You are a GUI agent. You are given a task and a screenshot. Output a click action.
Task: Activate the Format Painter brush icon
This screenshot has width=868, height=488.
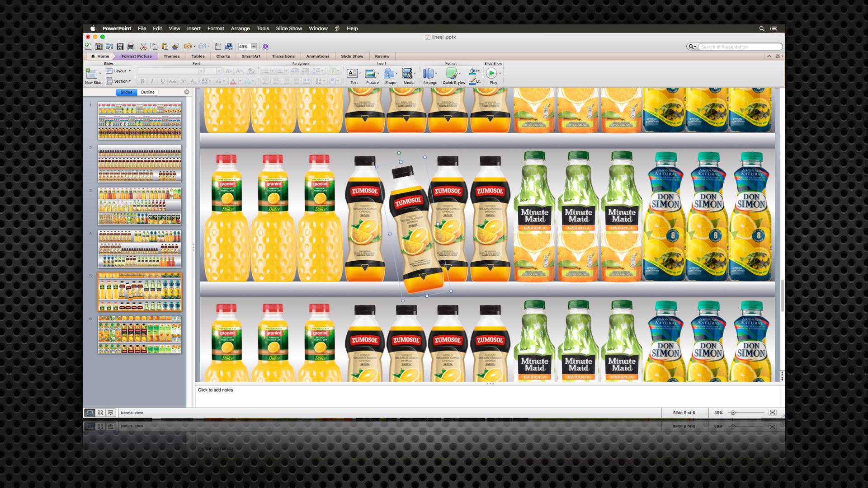pos(175,47)
